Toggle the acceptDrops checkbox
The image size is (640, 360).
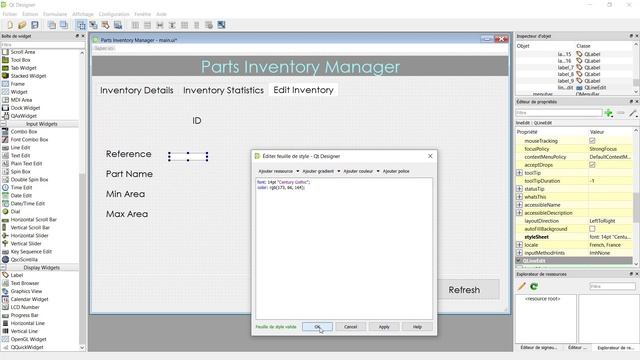tap(592, 165)
